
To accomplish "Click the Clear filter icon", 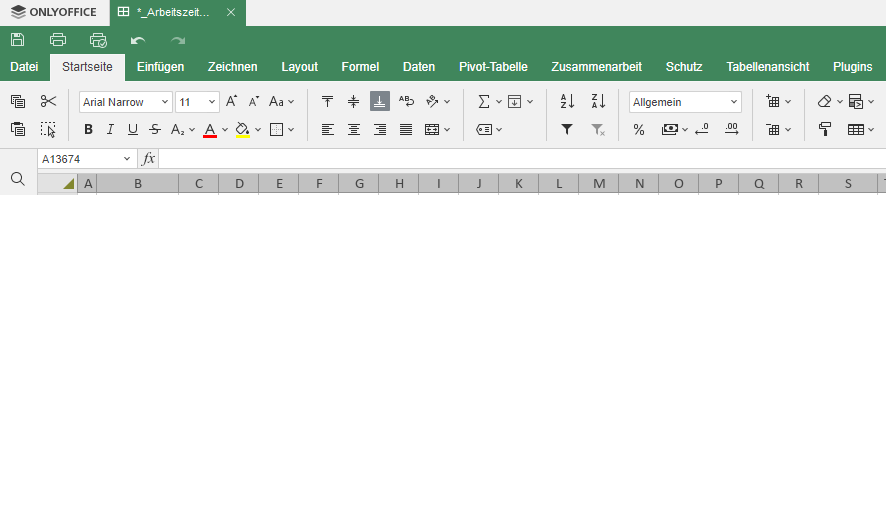I will (x=598, y=129).
